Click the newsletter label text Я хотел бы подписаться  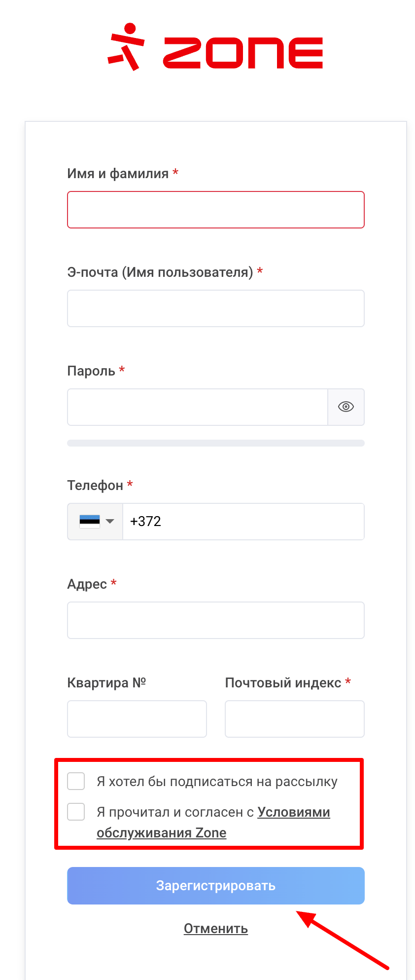(217, 782)
